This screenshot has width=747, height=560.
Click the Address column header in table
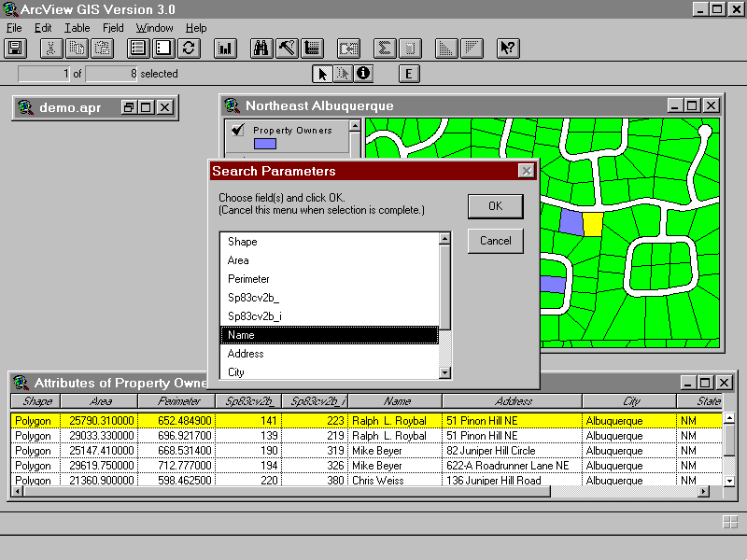[x=512, y=401]
